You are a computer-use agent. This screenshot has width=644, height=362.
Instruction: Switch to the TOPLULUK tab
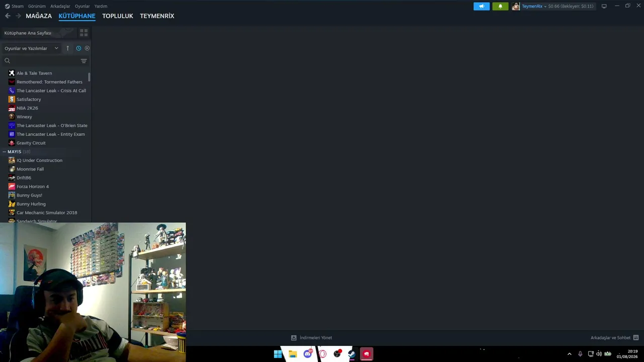pyautogui.click(x=118, y=16)
